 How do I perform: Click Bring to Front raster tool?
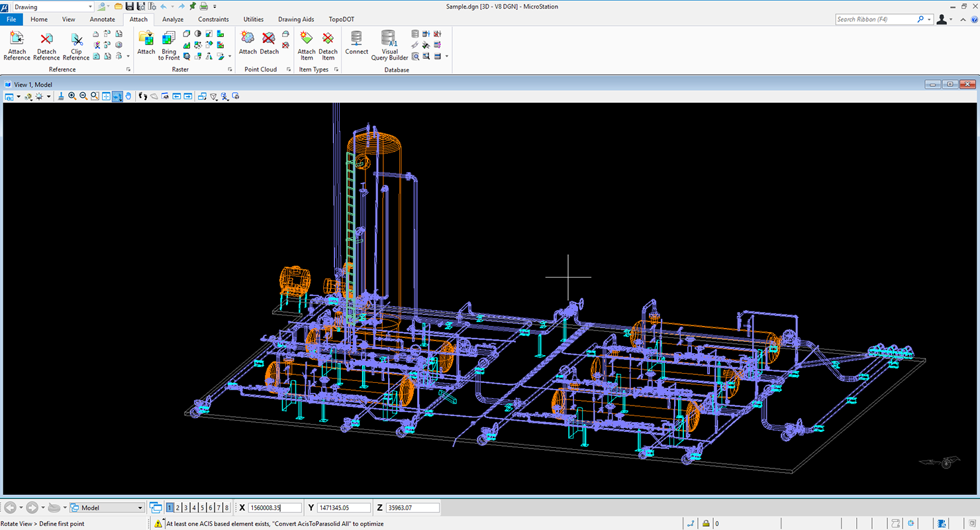[169, 45]
